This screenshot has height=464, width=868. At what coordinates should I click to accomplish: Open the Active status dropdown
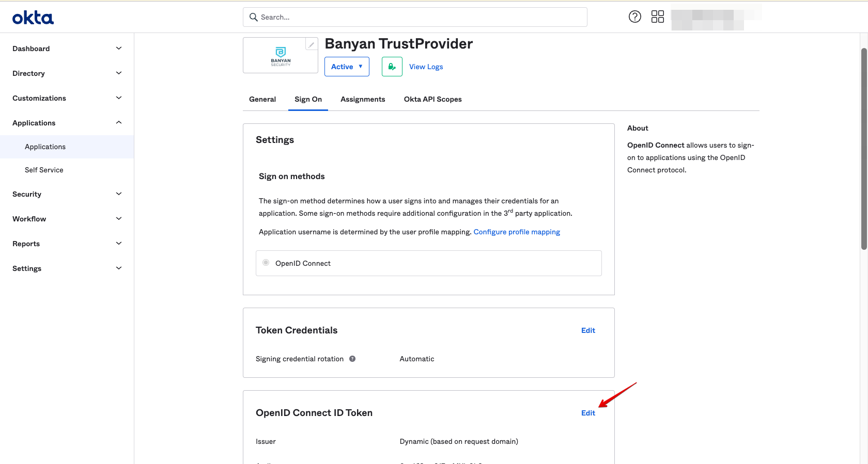pyautogui.click(x=347, y=67)
